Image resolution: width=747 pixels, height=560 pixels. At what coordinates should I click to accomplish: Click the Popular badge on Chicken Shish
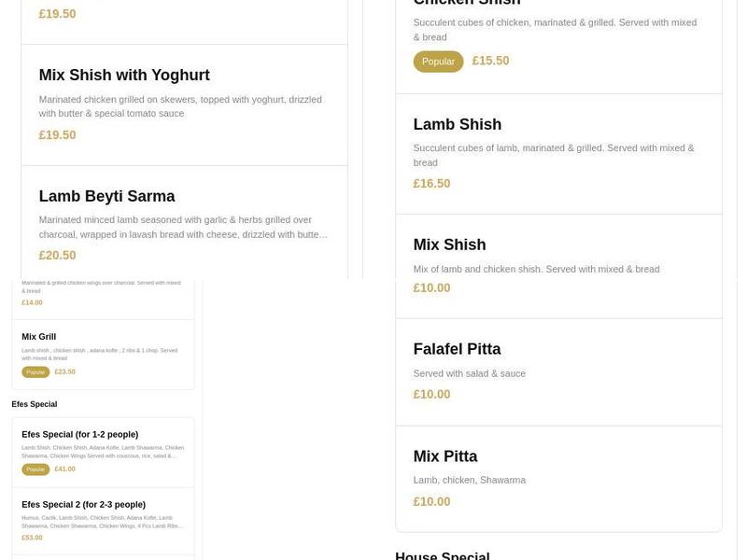[438, 61]
